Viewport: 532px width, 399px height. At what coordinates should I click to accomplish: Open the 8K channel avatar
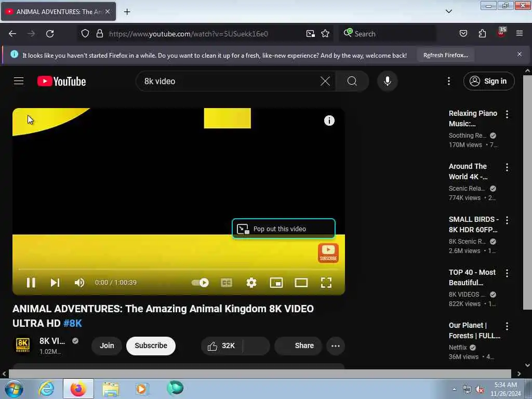[x=23, y=345]
